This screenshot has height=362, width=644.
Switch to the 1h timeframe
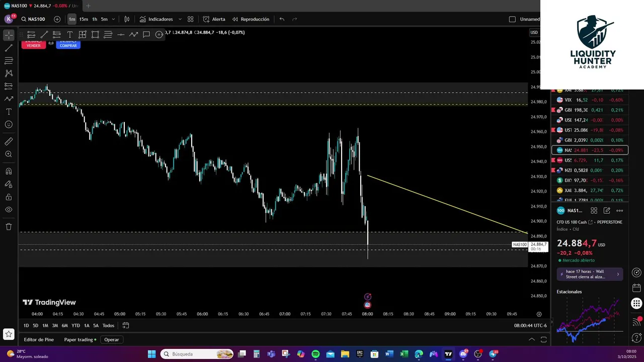pyautogui.click(x=95, y=19)
